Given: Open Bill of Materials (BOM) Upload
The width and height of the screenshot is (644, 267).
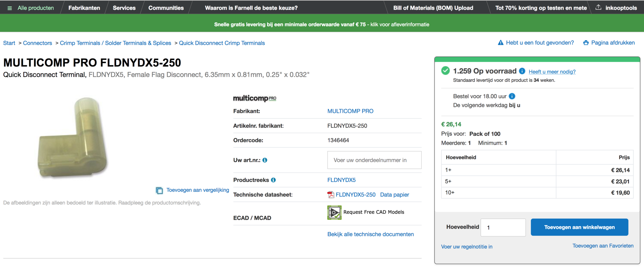Looking at the screenshot, I should click(433, 8).
